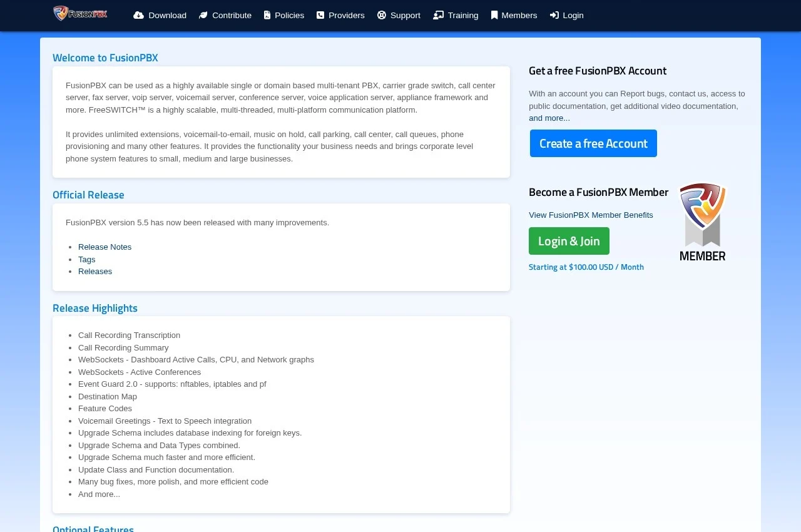
Task: Click 'Starting at $100.00 USD / Month' text
Action: coord(586,267)
